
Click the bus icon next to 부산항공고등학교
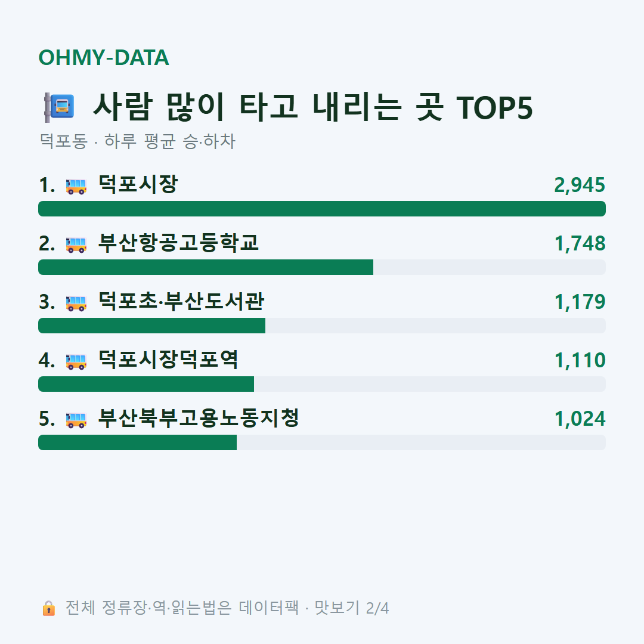pyautogui.click(x=76, y=244)
